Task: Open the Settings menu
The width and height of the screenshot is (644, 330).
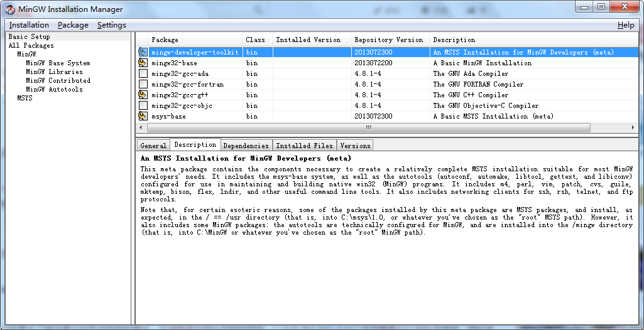Action: click(x=112, y=25)
